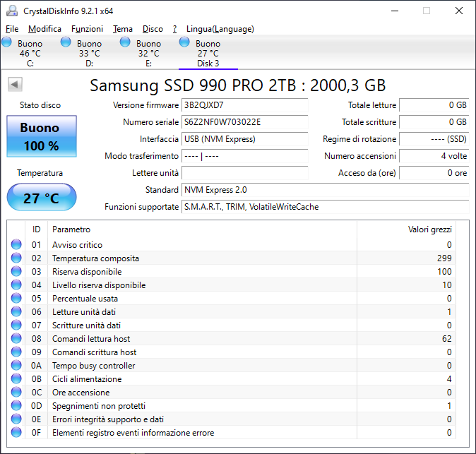The width and height of the screenshot is (476, 454).
Task: Click status orb of Temperatura composita row
Action: pos(16,258)
